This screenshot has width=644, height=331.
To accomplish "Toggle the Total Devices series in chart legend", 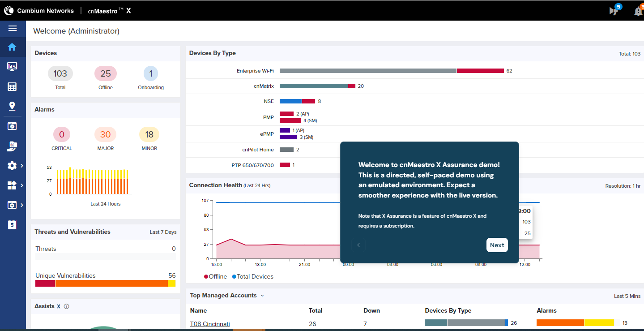I will 253,276.
